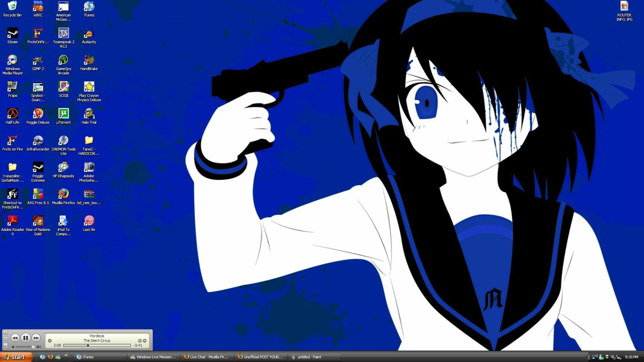
Task: Skip to previous track in iTunes mini player
Action: (15, 338)
